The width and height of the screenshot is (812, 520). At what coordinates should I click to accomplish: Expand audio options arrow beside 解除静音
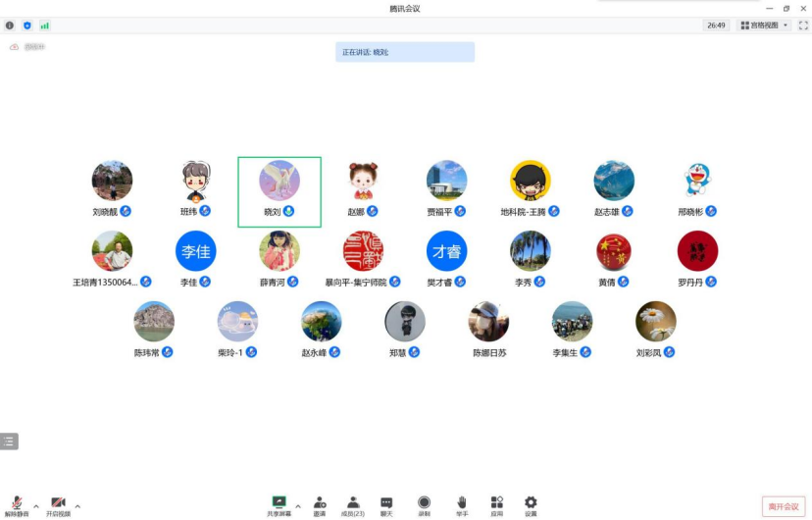[x=36, y=506]
